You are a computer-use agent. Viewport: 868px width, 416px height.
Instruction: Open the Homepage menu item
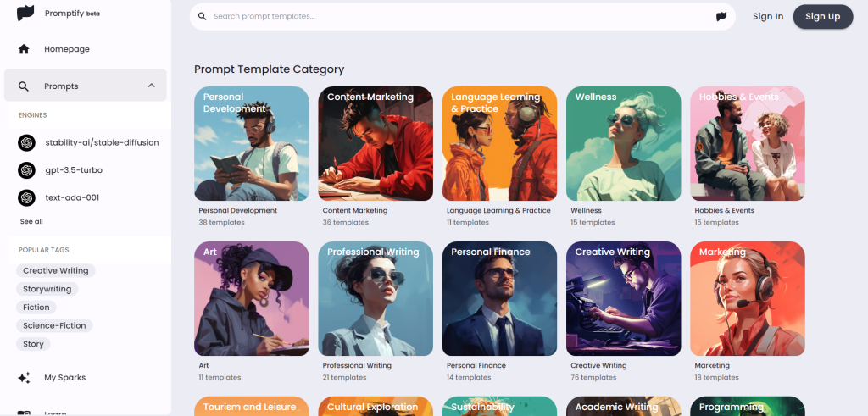(x=86, y=49)
